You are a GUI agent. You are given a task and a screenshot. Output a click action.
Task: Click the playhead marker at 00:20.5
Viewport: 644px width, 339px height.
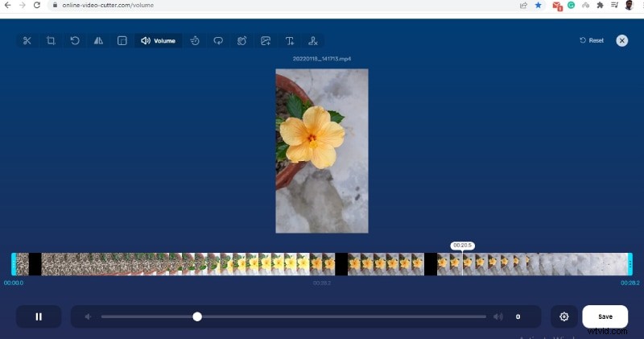tap(462, 246)
